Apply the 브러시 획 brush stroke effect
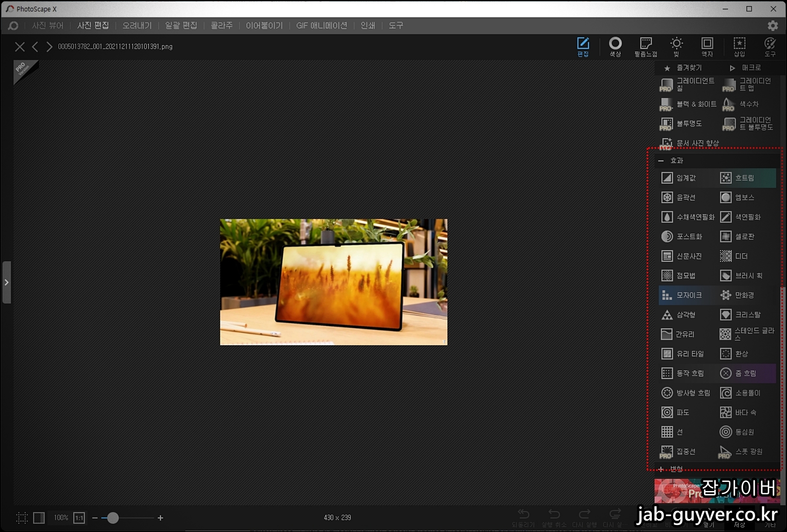Image resolution: width=787 pixels, height=532 pixels. [747, 276]
